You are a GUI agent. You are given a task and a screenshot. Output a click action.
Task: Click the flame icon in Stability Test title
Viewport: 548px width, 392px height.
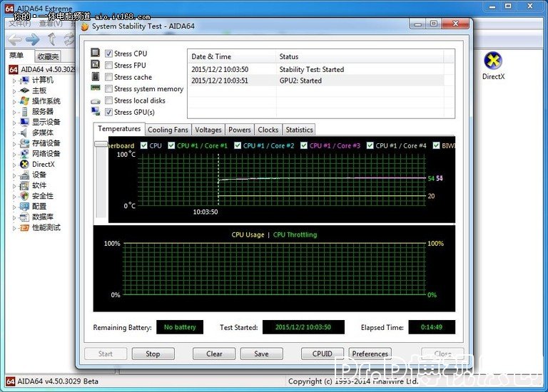coord(85,26)
